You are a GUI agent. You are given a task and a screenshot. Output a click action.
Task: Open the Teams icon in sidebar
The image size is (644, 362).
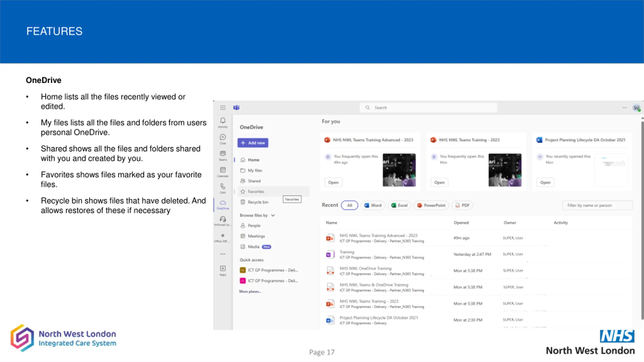tap(223, 156)
